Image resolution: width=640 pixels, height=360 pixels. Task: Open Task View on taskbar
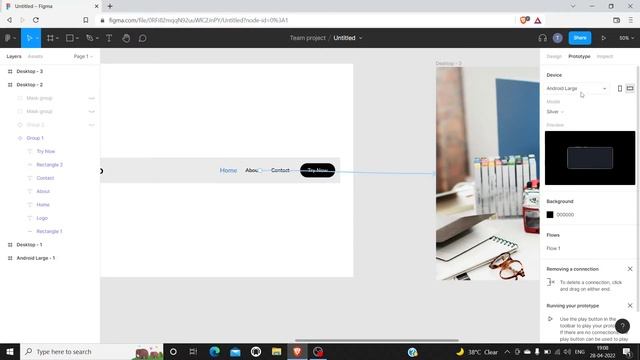(x=193, y=351)
